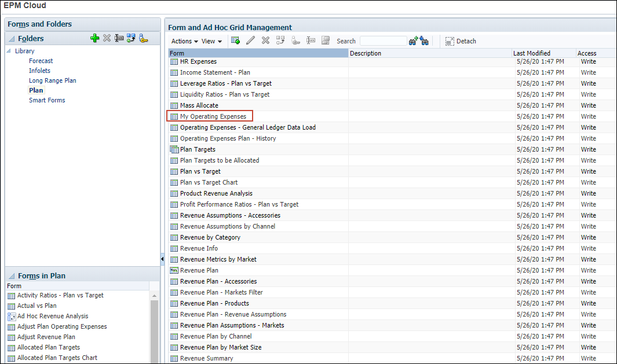Click the Delete Folder X icon in Folders
617x364 pixels.
(x=107, y=38)
